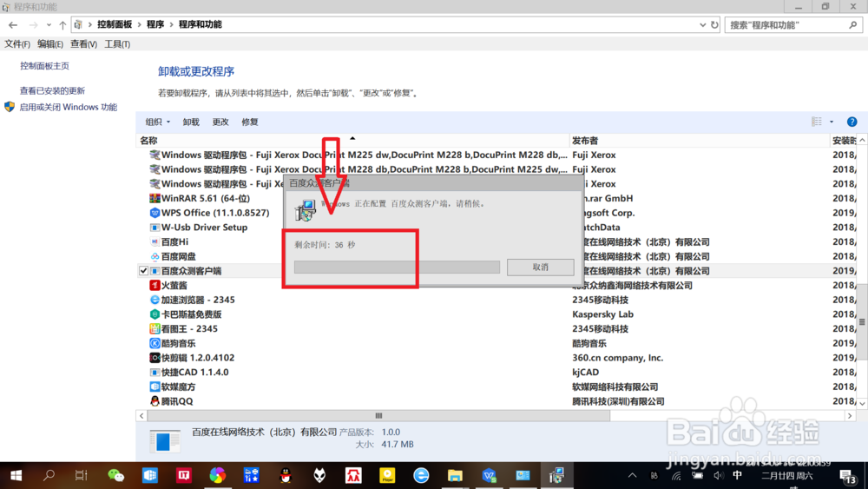
Task: Click the WPS Office program icon
Action: coord(155,213)
